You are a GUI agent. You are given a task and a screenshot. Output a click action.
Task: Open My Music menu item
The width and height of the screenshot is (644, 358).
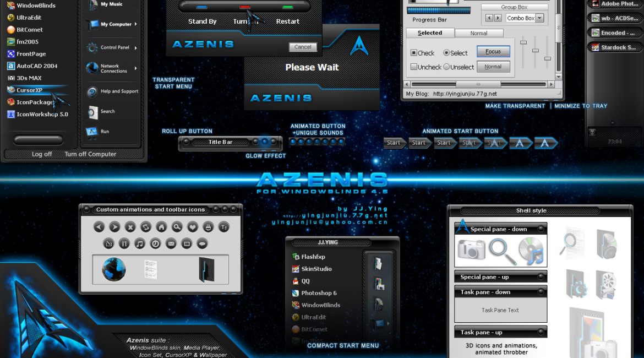pyautogui.click(x=106, y=4)
